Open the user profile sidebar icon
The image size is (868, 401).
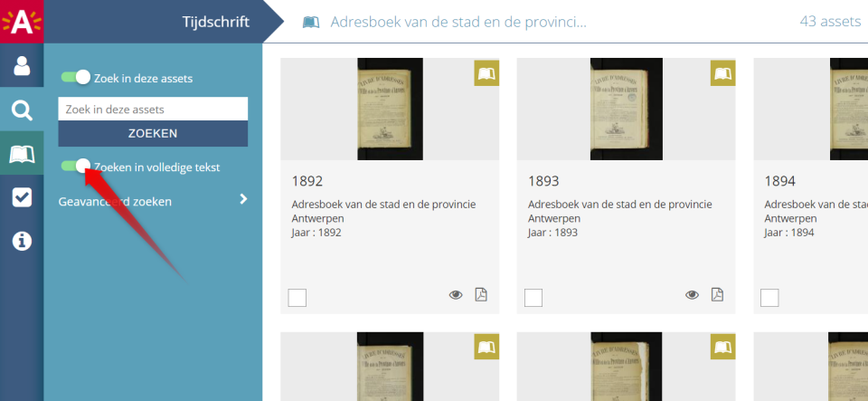click(x=22, y=65)
